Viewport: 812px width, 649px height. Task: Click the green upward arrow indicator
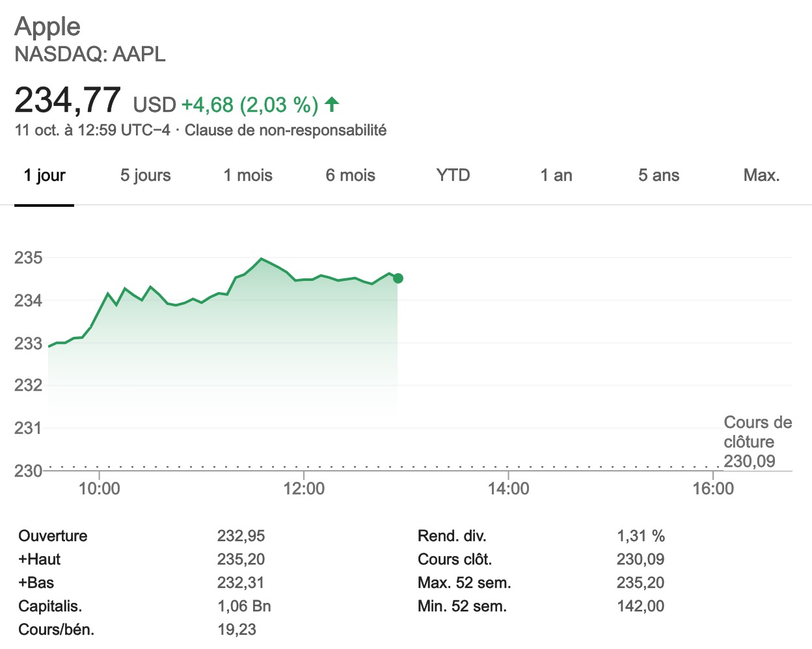(332, 104)
